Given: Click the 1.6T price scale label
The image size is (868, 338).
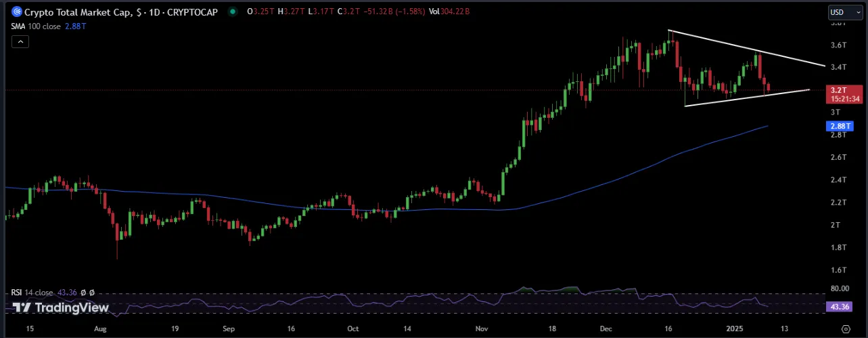Looking at the screenshot, I should (x=839, y=270).
